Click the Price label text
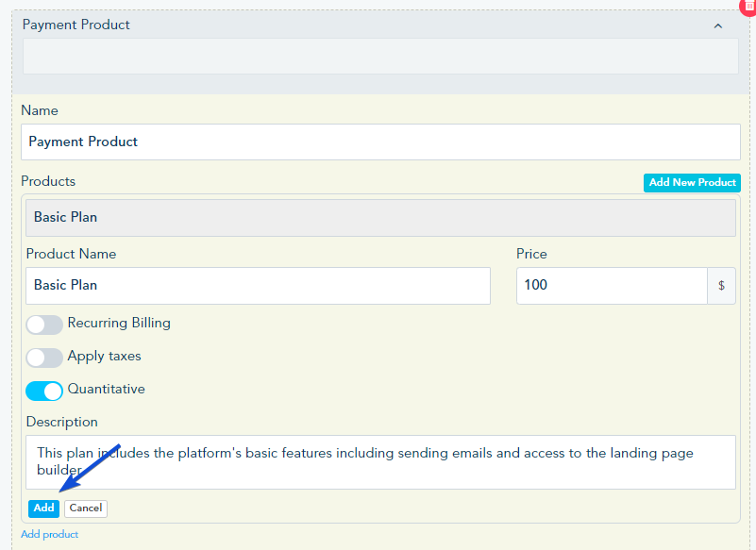 coord(531,254)
